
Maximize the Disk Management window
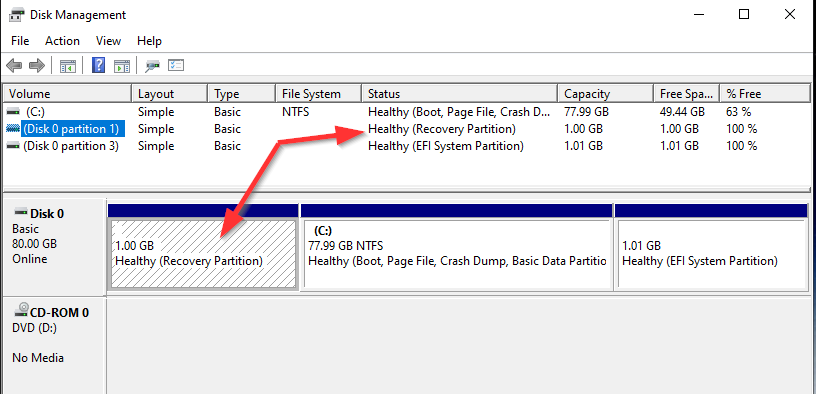click(744, 15)
